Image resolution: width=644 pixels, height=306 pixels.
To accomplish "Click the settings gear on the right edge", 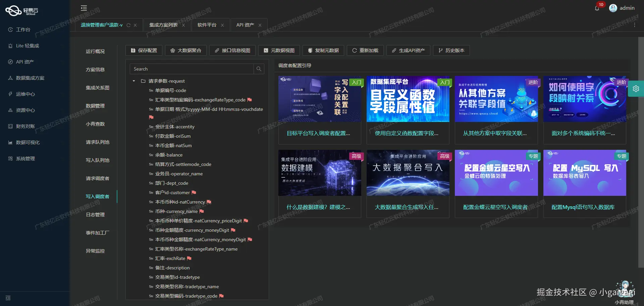I will tap(636, 89).
